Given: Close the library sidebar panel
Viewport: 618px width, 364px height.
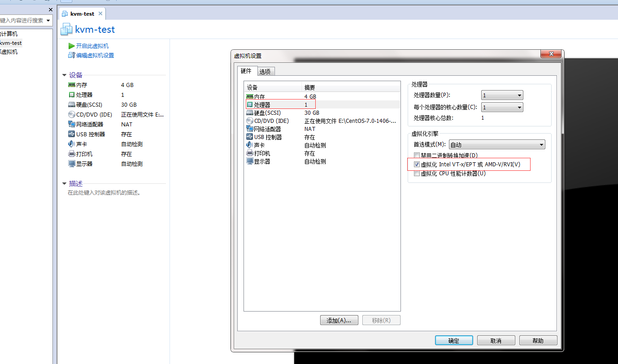Looking at the screenshot, I should point(50,9).
